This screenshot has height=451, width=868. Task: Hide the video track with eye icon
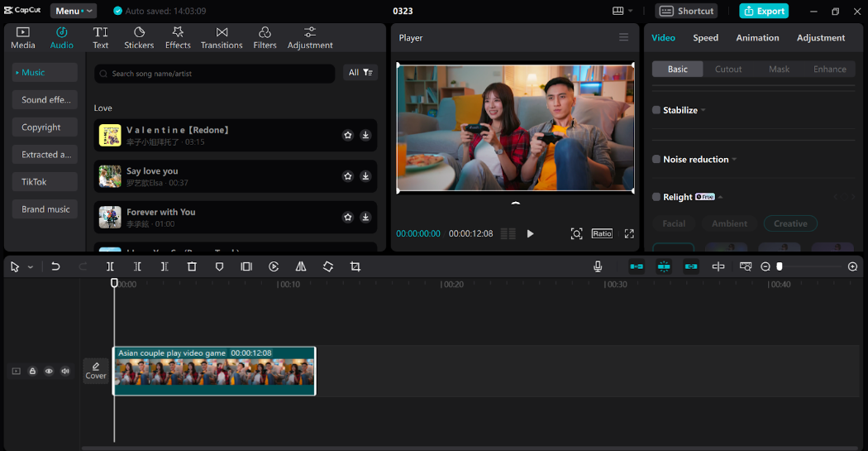[x=49, y=372]
